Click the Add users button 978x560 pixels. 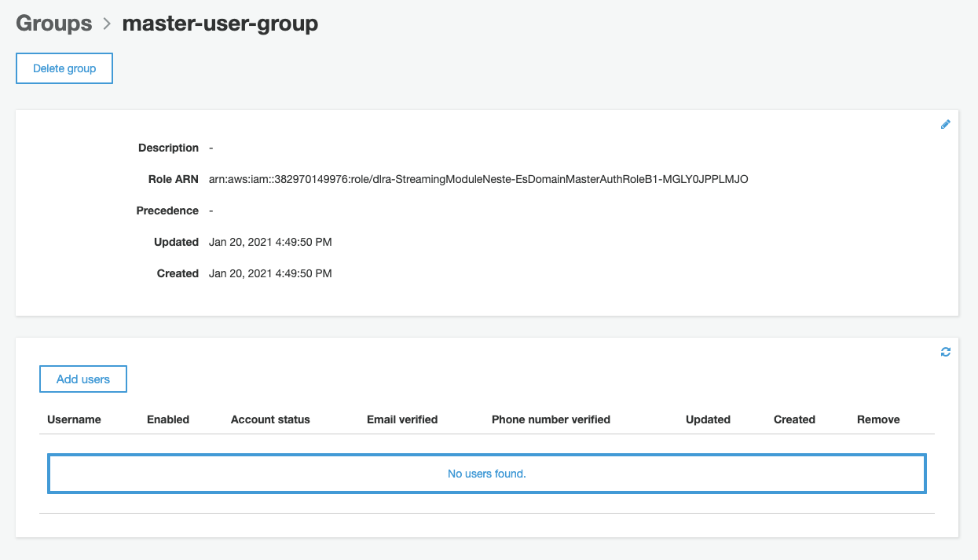[83, 379]
